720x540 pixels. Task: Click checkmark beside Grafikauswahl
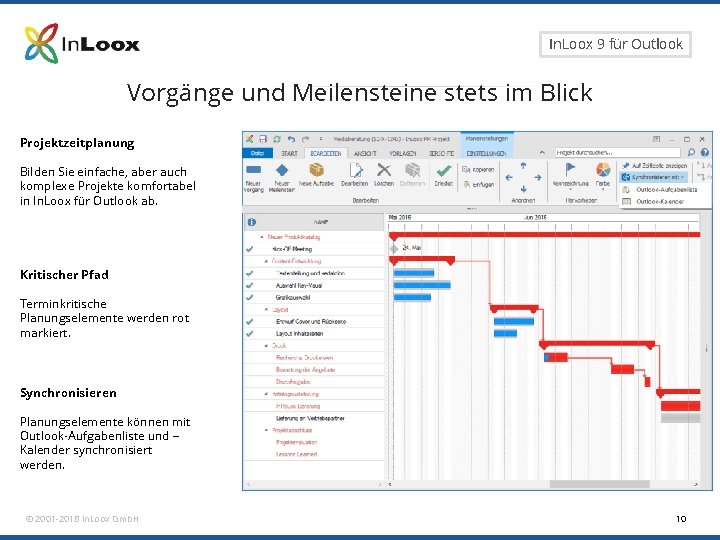pyautogui.click(x=249, y=297)
